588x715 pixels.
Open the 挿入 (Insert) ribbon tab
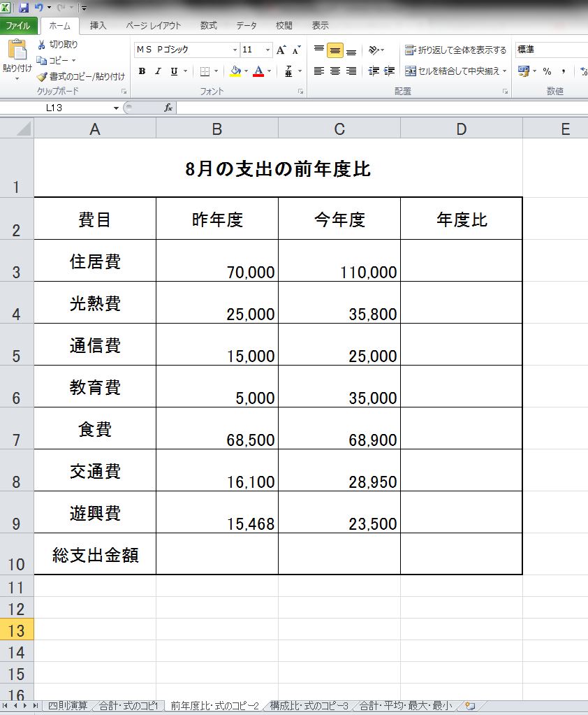(98, 26)
